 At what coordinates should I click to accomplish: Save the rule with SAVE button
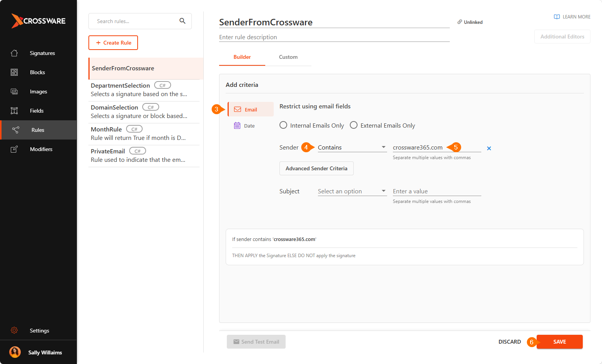[560, 342]
